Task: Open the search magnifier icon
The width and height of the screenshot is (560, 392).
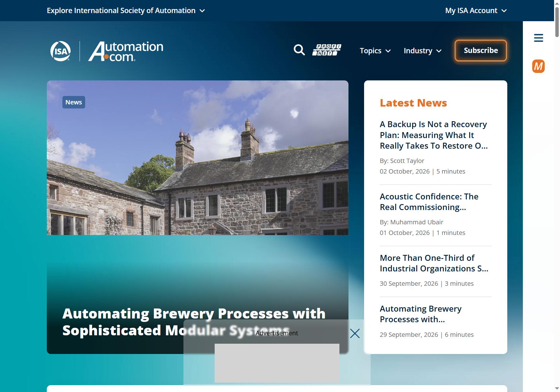Action: tap(299, 50)
